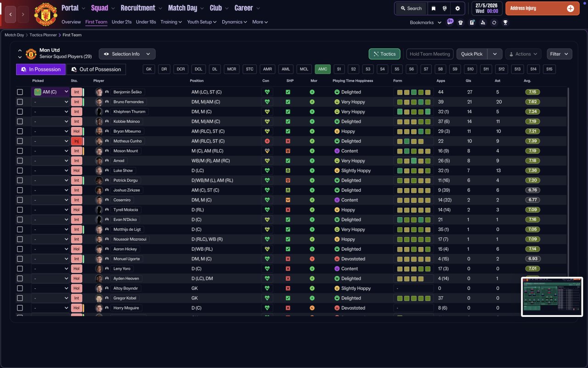Open the Filter dropdown
This screenshot has width=588, height=368.
560,54
